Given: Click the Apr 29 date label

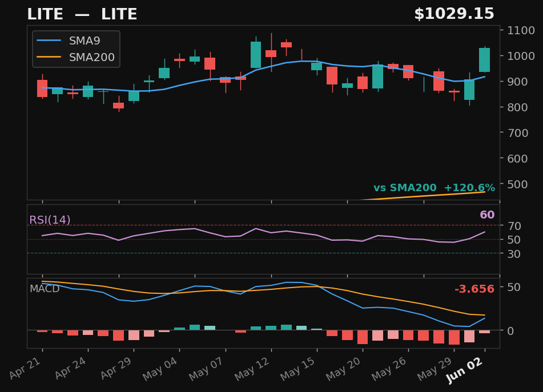Looking at the screenshot, I should click(x=116, y=368).
